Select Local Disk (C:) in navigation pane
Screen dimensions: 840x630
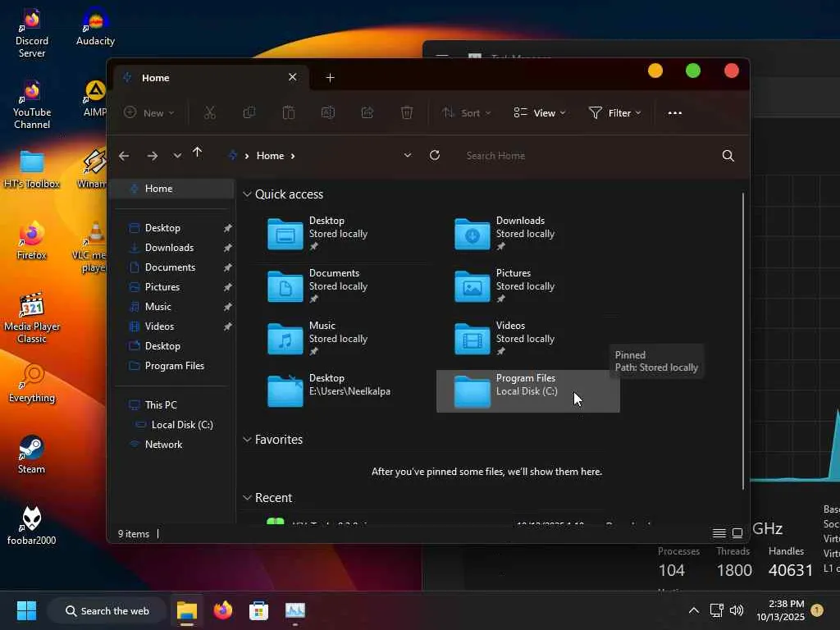[x=172, y=425]
